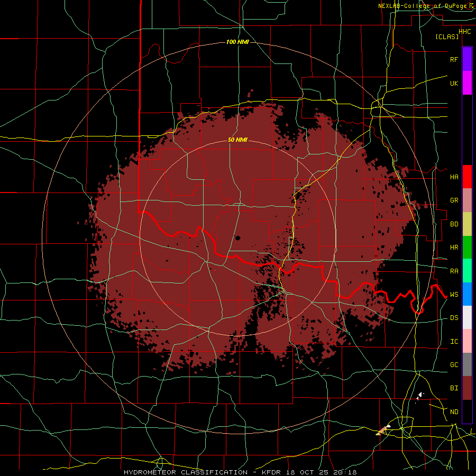This screenshot has height=476, width=476.
Task: Click the IC pink legend swatch
Action: [467, 341]
